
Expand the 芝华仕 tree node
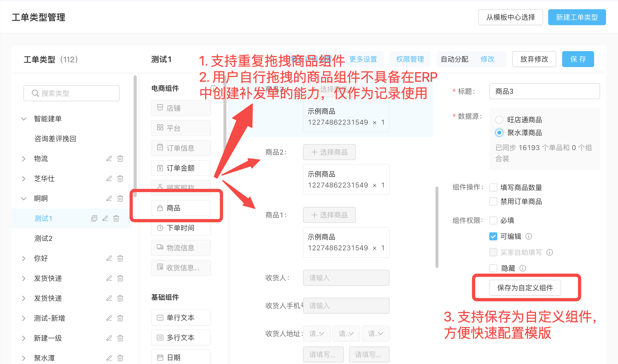point(24,179)
